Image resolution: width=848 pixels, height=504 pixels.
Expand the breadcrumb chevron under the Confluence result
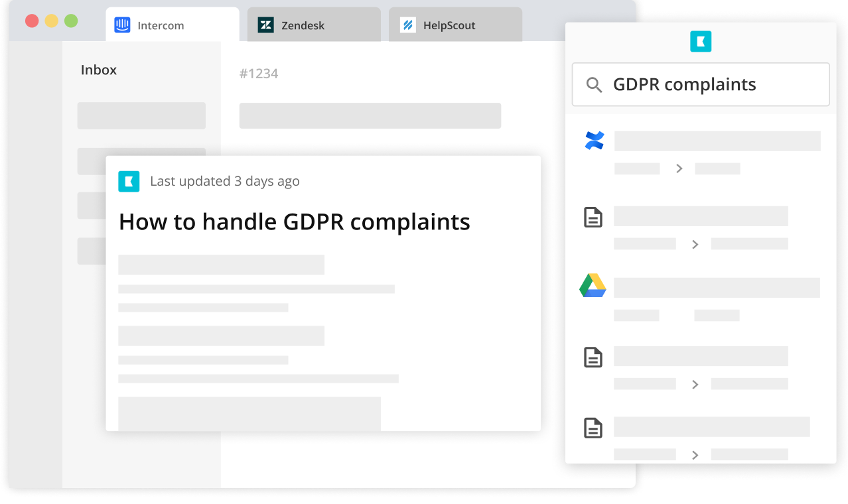coord(679,168)
